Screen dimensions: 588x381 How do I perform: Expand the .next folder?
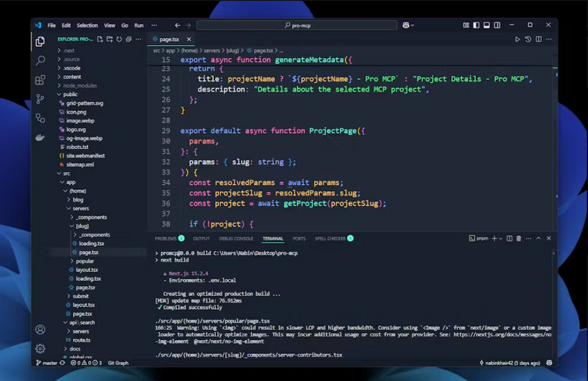click(68, 50)
